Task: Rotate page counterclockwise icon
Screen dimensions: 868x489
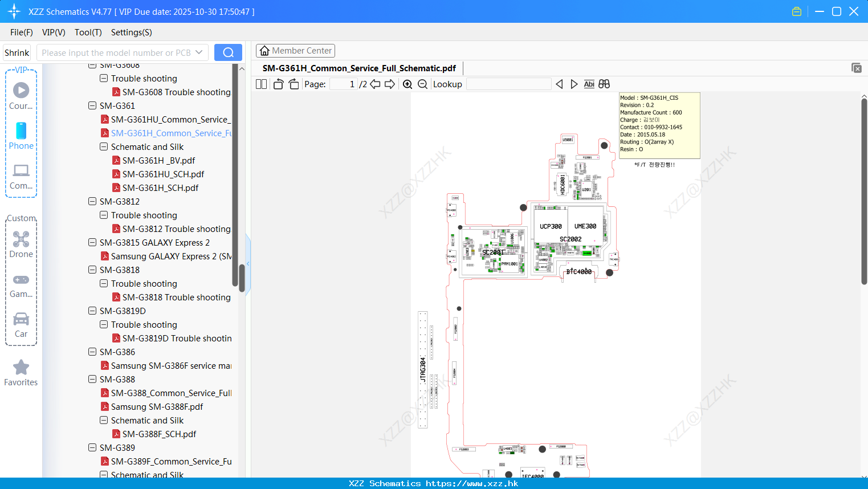Action: tap(278, 84)
